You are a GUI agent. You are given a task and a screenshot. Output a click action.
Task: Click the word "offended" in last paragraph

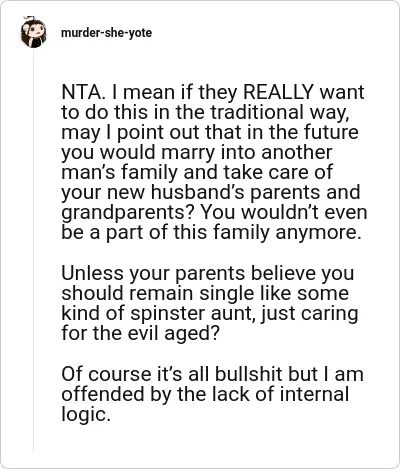103,394
